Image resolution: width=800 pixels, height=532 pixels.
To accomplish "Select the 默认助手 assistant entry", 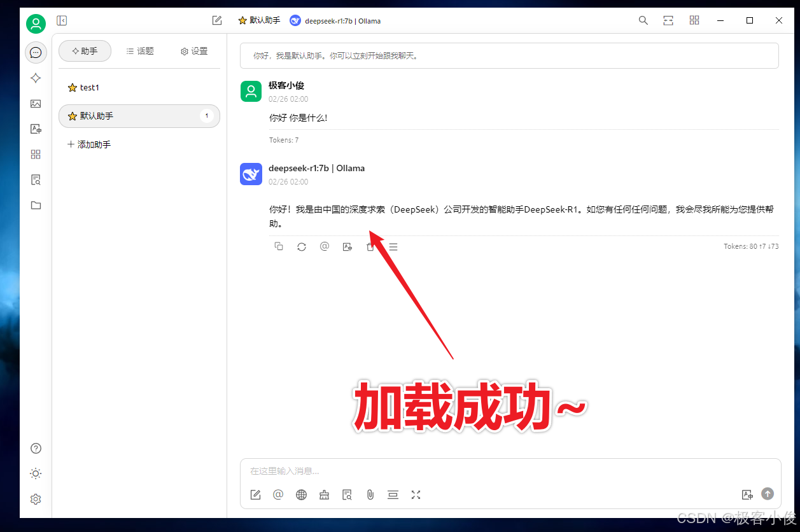I will [x=139, y=116].
